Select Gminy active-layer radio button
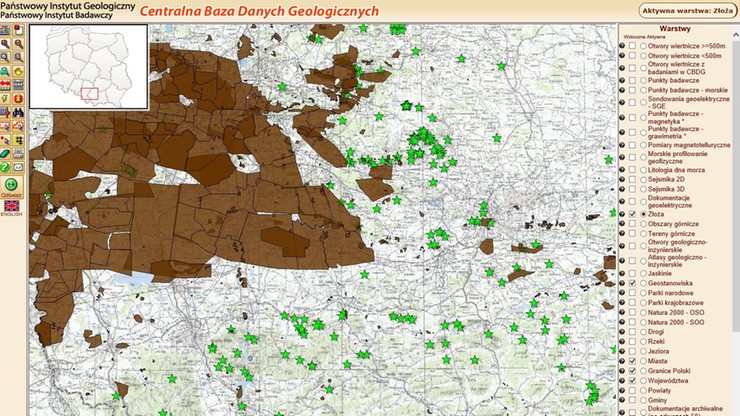Screen dimensions: 740x416 (x=643, y=400)
